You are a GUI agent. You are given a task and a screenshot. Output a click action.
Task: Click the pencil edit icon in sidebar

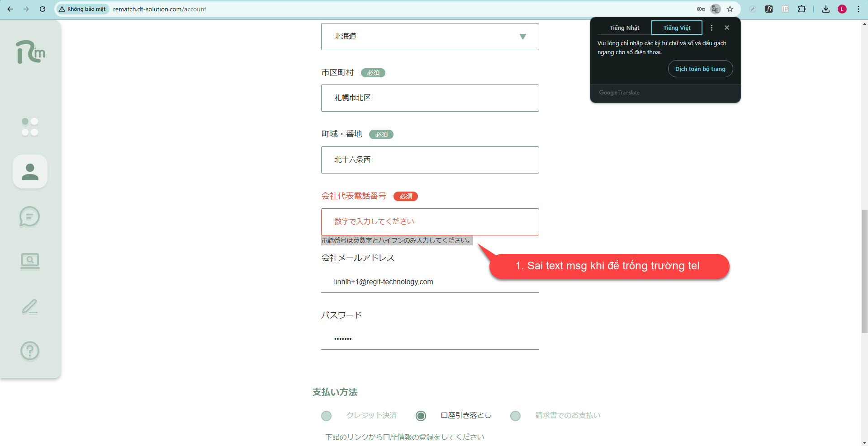point(30,306)
